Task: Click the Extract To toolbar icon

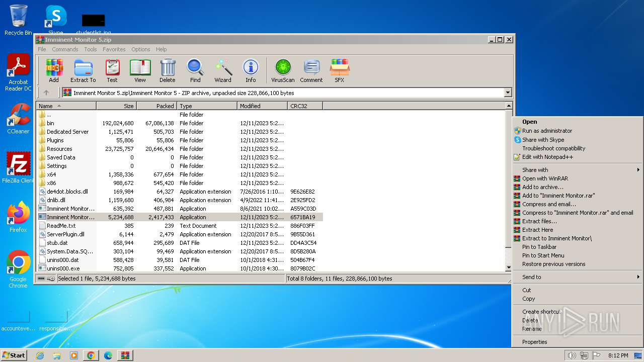Action: (x=83, y=71)
